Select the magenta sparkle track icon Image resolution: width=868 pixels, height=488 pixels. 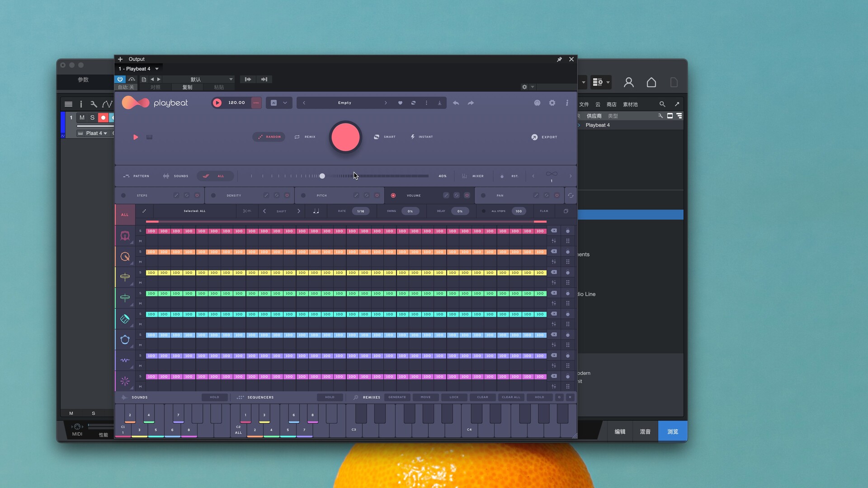pos(125,381)
